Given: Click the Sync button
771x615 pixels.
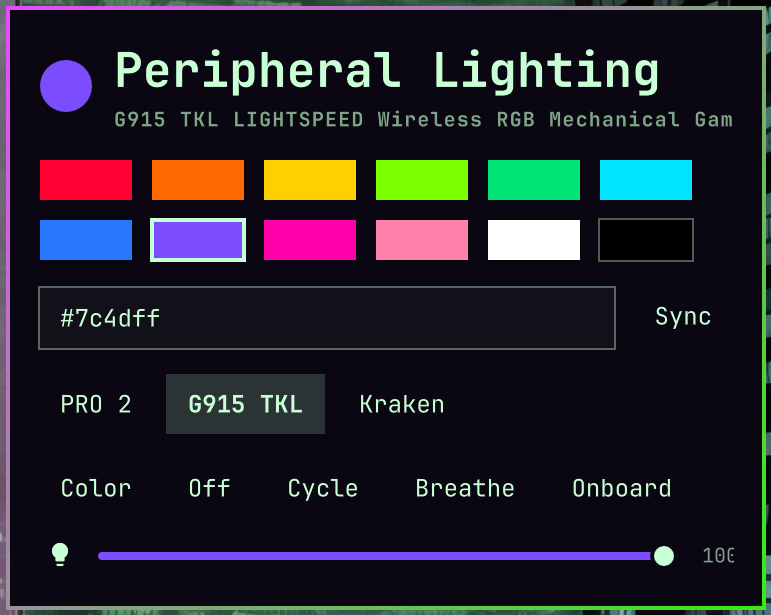Looking at the screenshot, I should click(x=683, y=317).
